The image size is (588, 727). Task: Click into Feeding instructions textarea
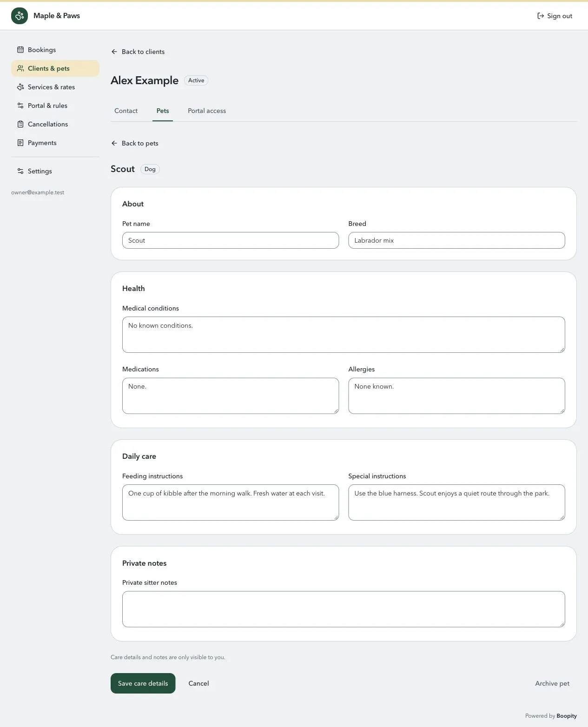point(231,502)
